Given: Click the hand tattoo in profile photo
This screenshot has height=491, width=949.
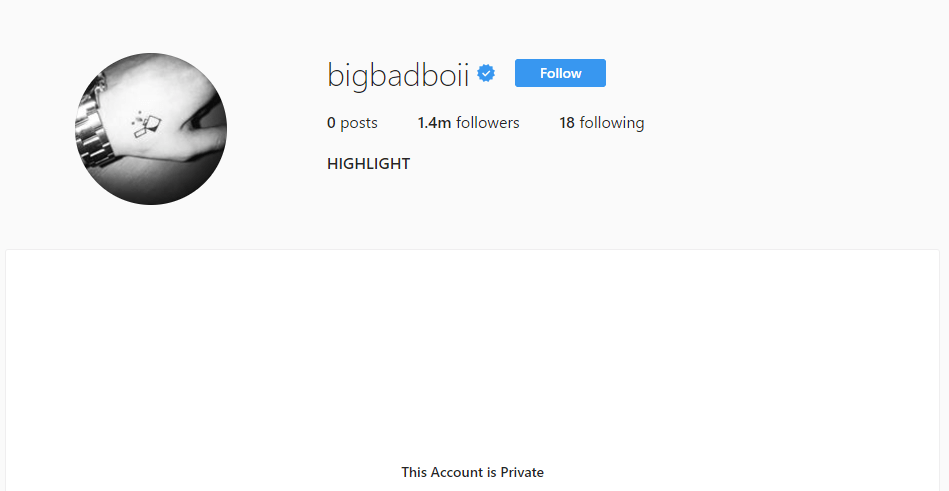Looking at the screenshot, I should tap(146, 124).
